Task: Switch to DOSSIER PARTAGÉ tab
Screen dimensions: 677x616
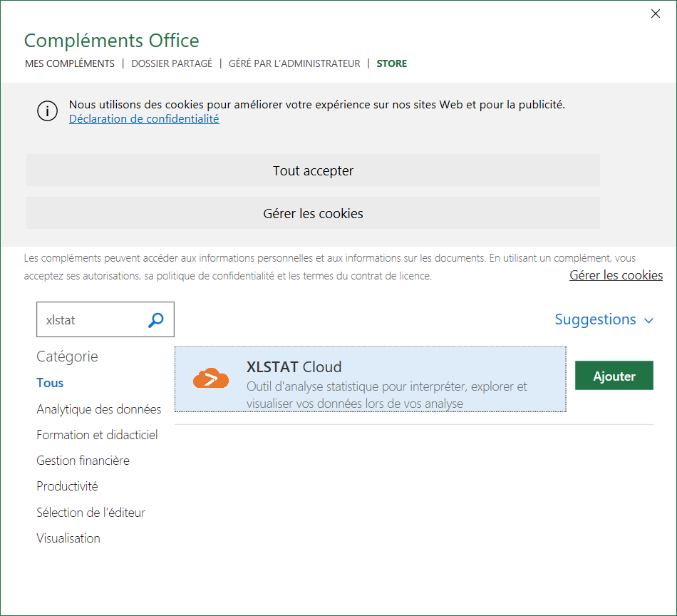Action: (x=172, y=63)
